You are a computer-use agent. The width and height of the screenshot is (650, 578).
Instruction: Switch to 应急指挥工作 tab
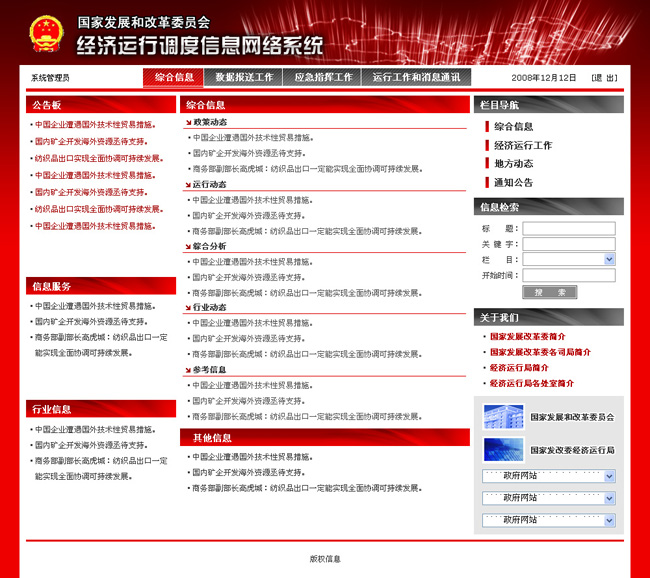tap(323, 78)
